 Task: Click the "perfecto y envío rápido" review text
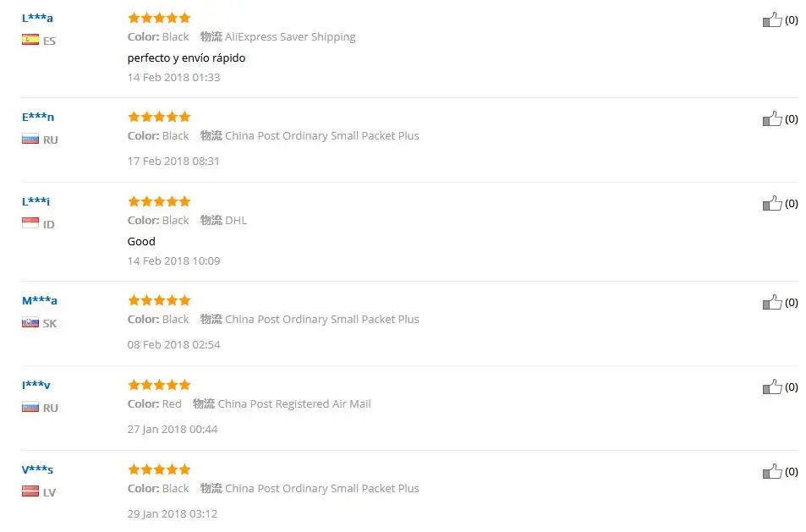pos(187,58)
